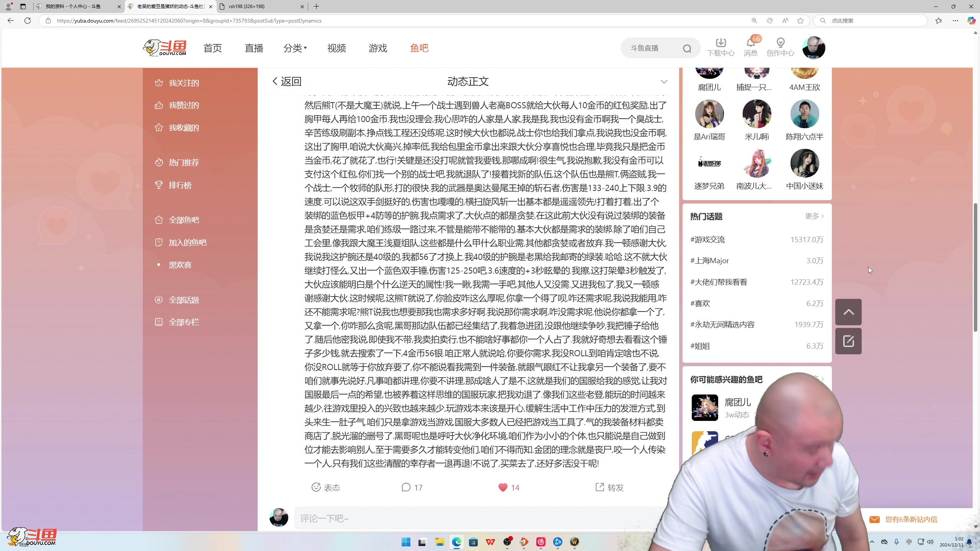Image resolution: width=980 pixels, height=551 pixels.
Task: Switch to rsh198 browser tab
Action: [x=262, y=7]
